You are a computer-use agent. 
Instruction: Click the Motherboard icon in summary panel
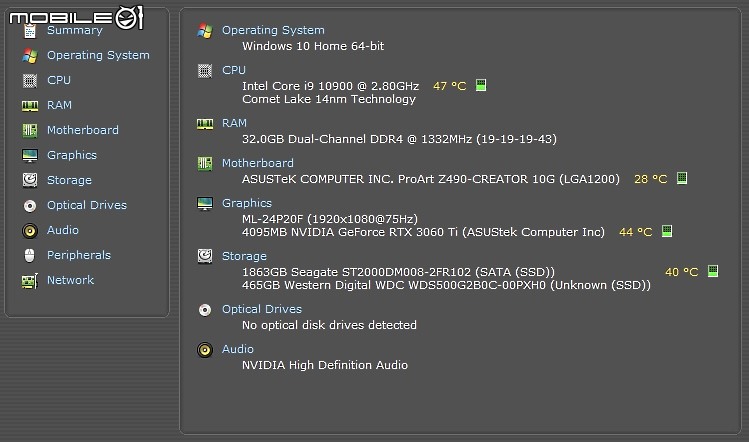[x=205, y=163]
